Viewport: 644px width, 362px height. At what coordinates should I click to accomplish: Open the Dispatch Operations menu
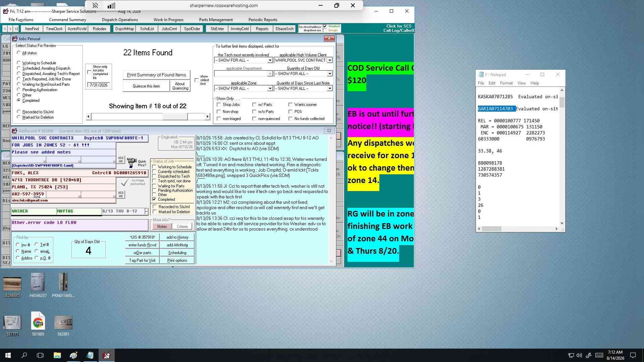click(120, 20)
